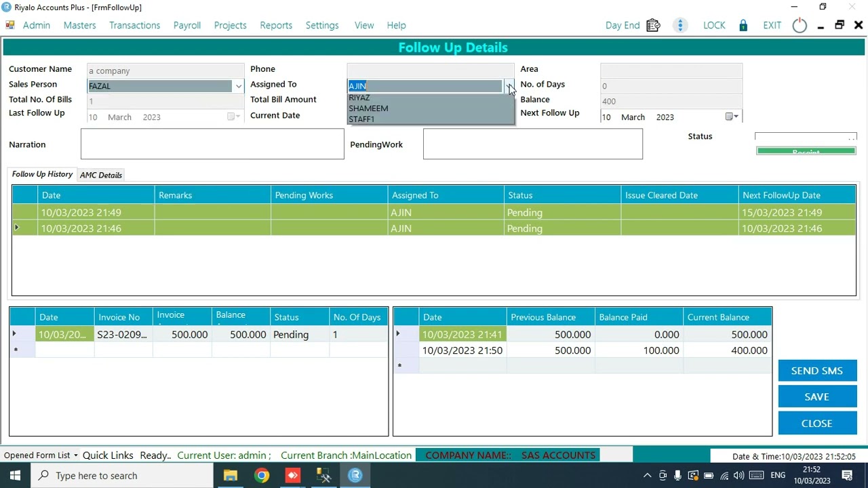868x488 pixels.
Task: Select history row dated 10/03/2023 21:49
Action: click(x=434, y=212)
